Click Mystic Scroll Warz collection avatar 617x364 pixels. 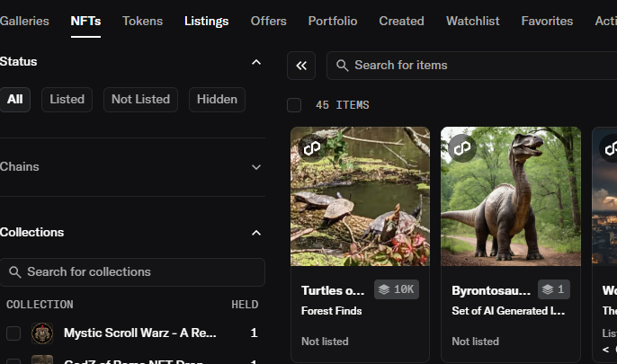42,333
